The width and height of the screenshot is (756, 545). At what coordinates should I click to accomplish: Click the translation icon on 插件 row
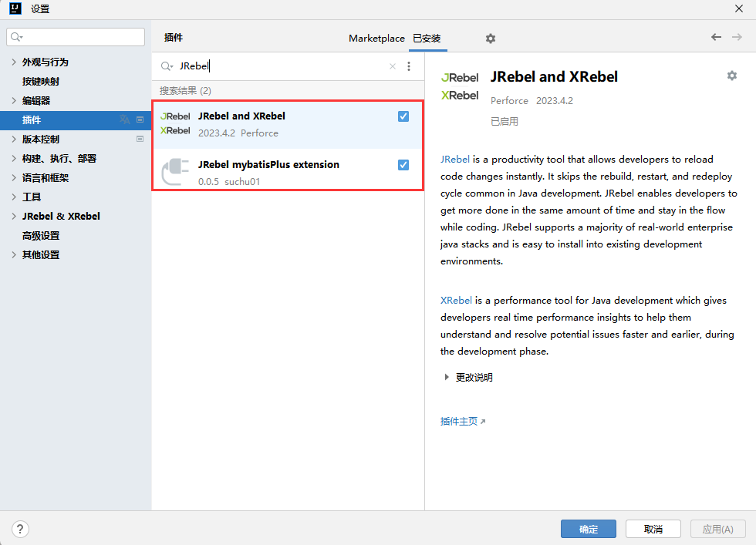tap(125, 119)
